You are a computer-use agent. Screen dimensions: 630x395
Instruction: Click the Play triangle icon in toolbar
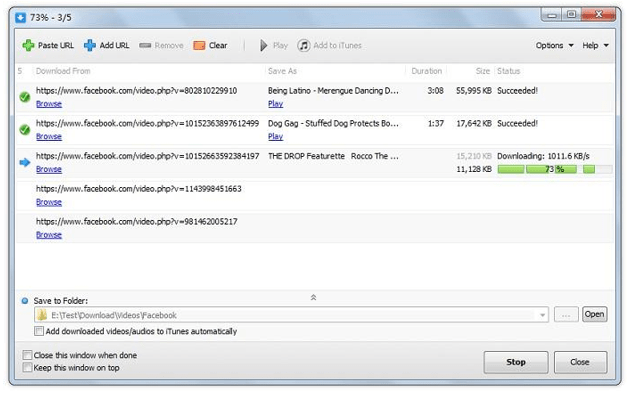coord(264,45)
